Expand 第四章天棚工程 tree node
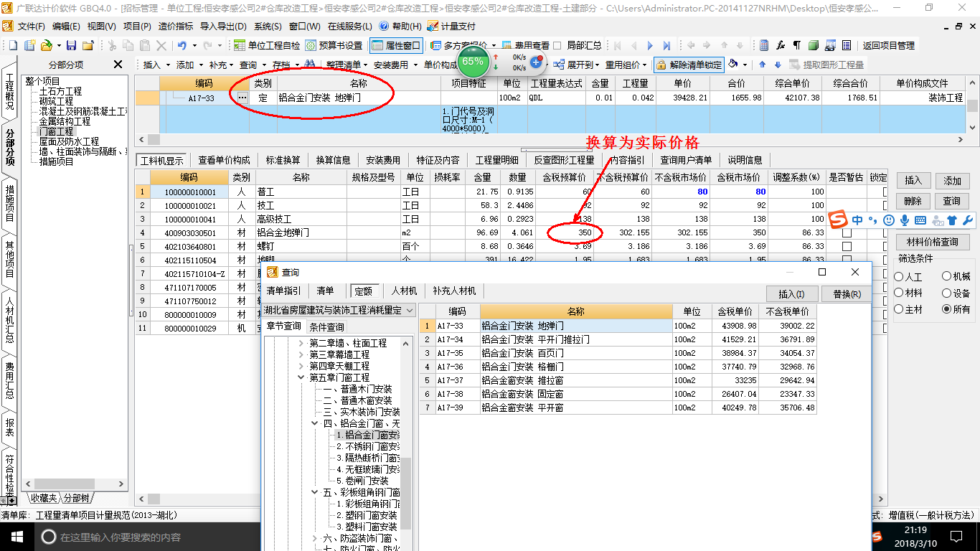This screenshot has height=551, width=980. click(301, 366)
